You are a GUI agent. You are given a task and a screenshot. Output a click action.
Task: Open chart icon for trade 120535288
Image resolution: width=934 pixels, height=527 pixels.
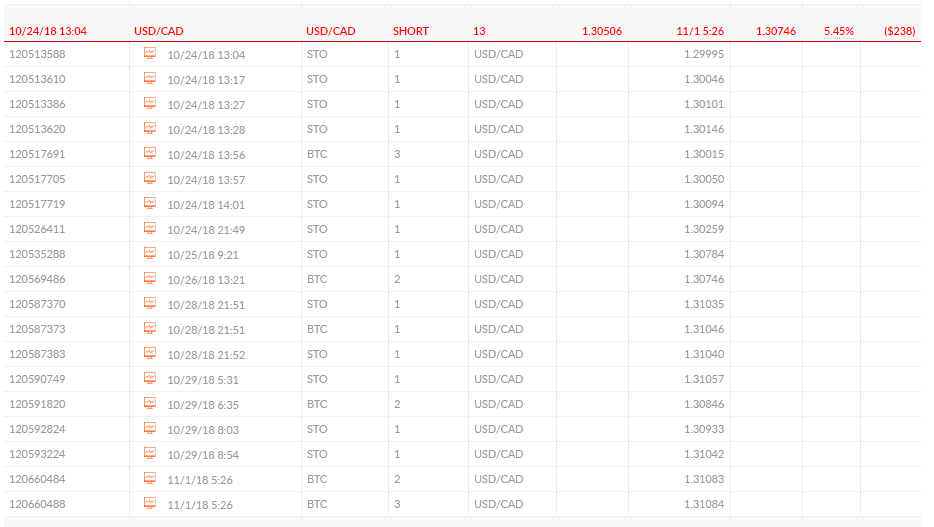coord(150,253)
